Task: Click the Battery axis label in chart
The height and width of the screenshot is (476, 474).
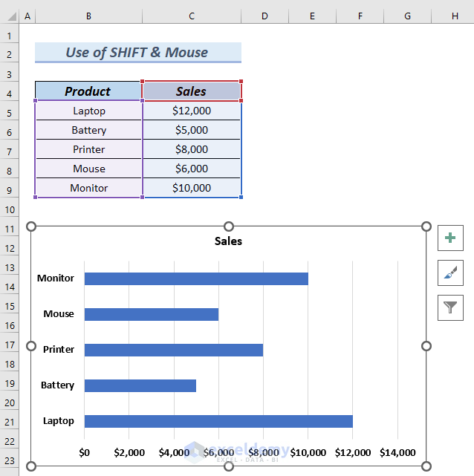Action: pyautogui.click(x=57, y=385)
